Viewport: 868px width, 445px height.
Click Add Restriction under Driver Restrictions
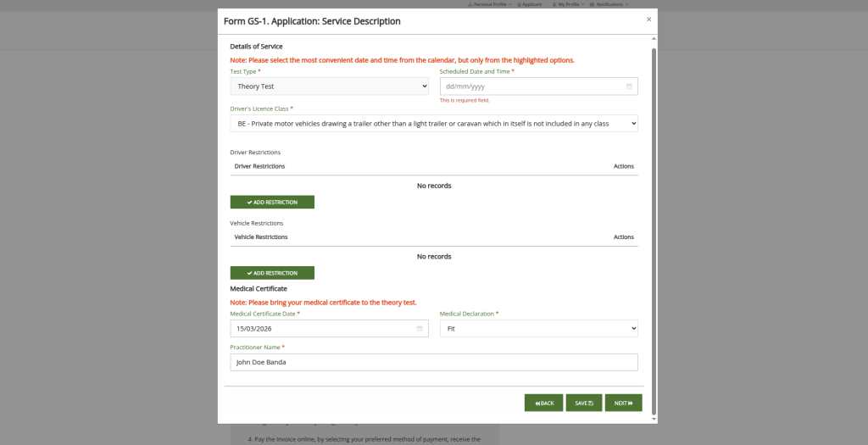click(272, 203)
